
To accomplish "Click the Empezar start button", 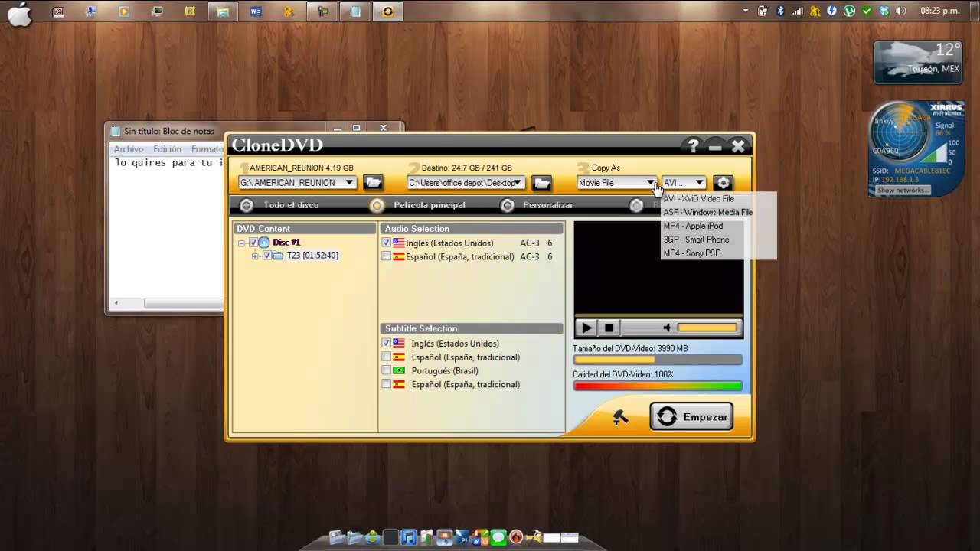I will click(691, 417).
